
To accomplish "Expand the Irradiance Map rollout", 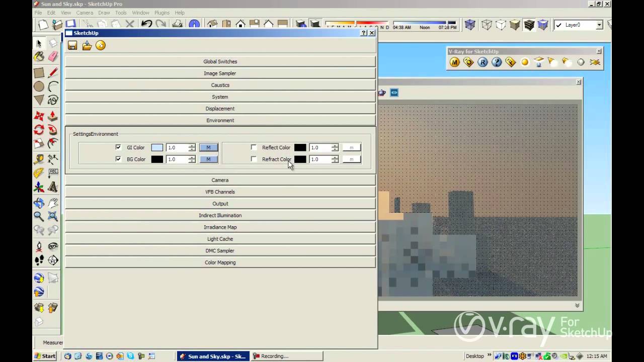I will [x=220, y=227].
